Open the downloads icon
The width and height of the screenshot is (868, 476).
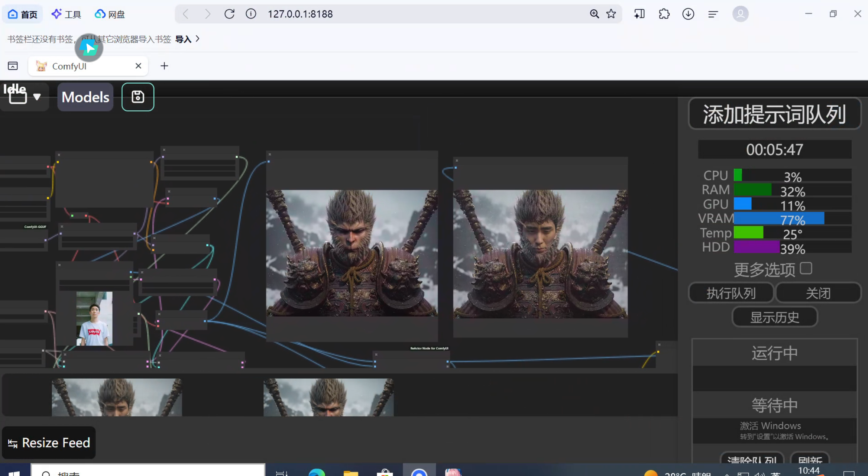click(688, 14)
